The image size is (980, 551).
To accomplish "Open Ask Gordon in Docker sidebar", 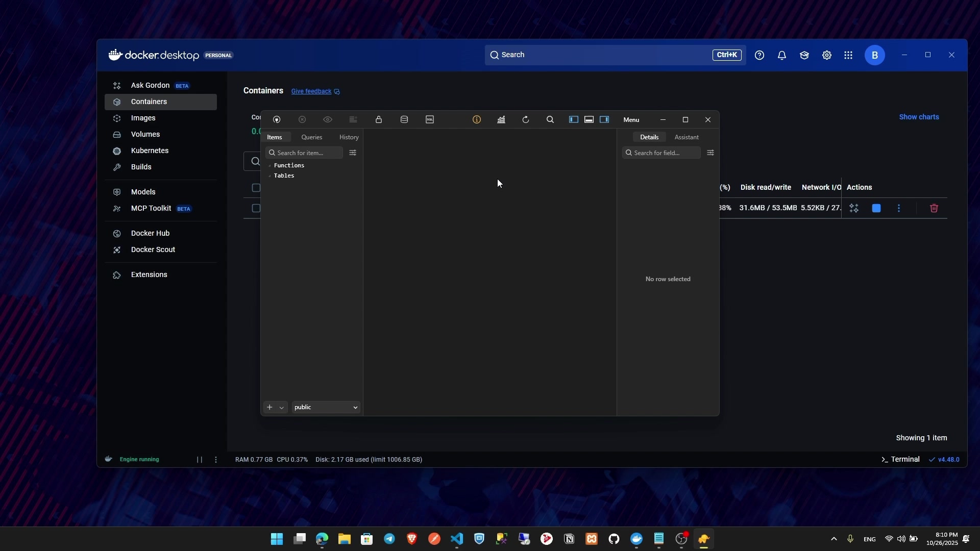I will point(160,85).
